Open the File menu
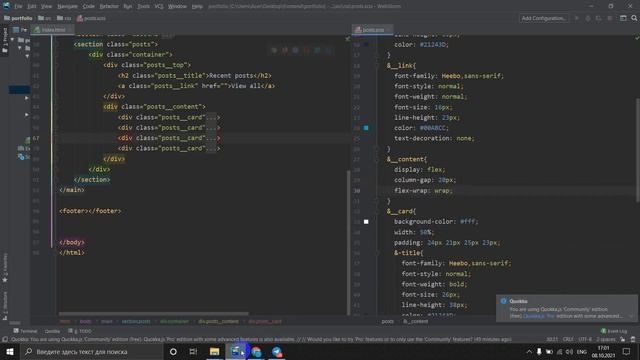640x360 pixels. tap(18, 6)
